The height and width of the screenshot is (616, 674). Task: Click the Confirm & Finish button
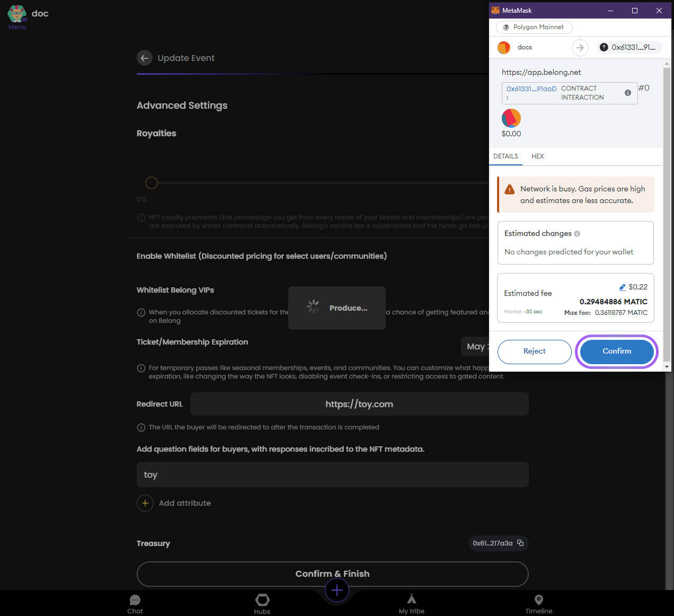click(x=332, y=574)
